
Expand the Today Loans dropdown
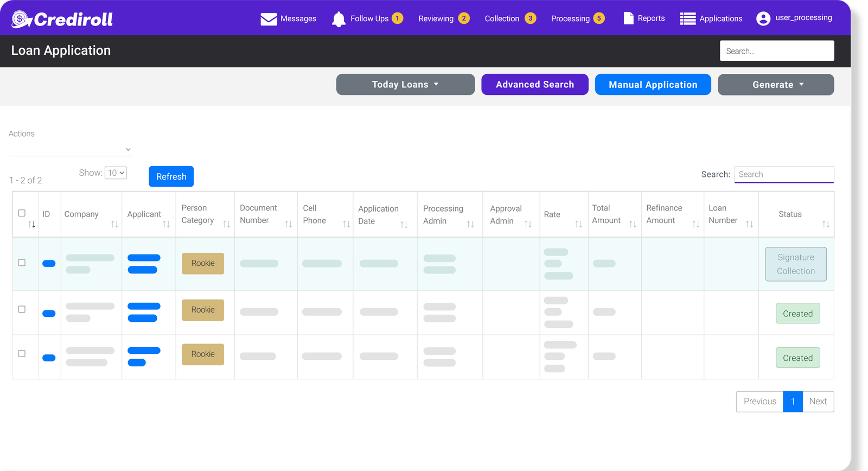coord(405,85)
